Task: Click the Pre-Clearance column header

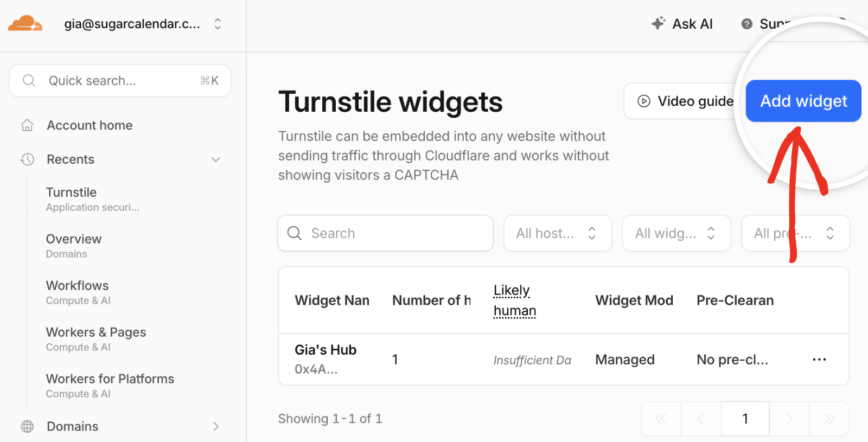Action: [x=735, y=300]
